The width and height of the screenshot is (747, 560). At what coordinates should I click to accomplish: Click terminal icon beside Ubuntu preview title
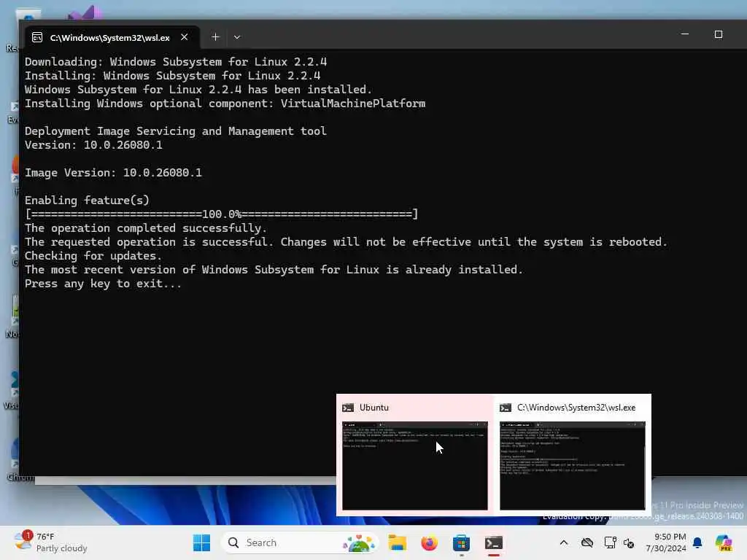tap(348, 408)
